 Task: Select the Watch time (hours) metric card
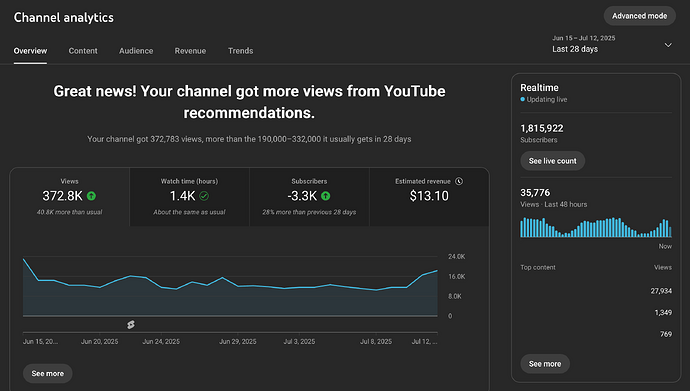click(189, 197)
